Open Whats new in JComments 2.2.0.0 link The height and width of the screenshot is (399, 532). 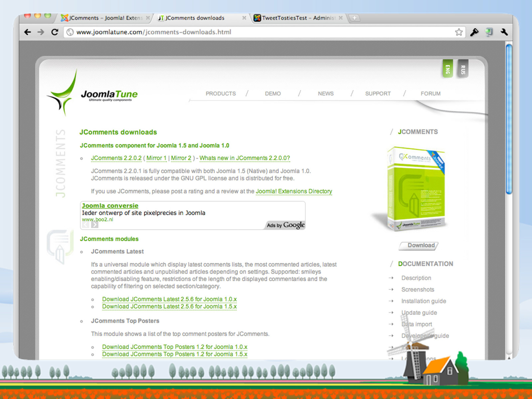(245, 158)
